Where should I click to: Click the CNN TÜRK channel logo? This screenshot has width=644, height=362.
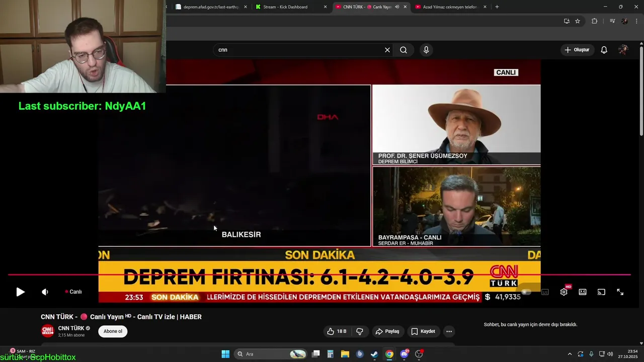[x=47, y=331]
